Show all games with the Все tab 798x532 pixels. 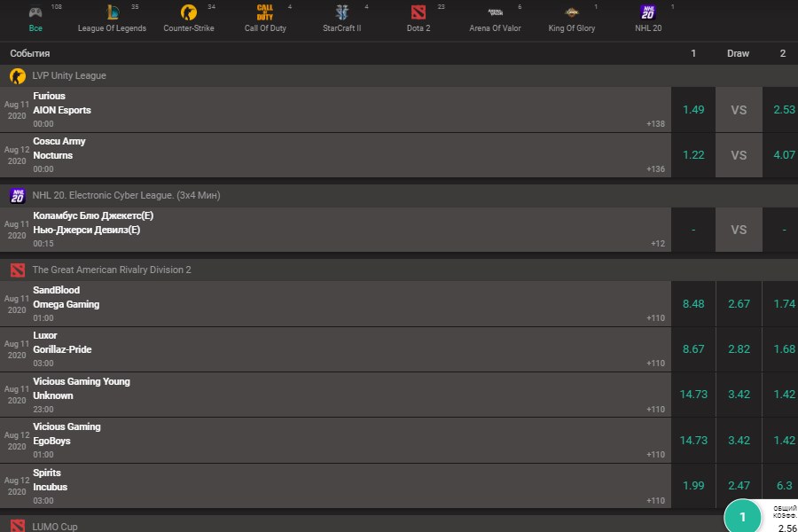point(35,18)
